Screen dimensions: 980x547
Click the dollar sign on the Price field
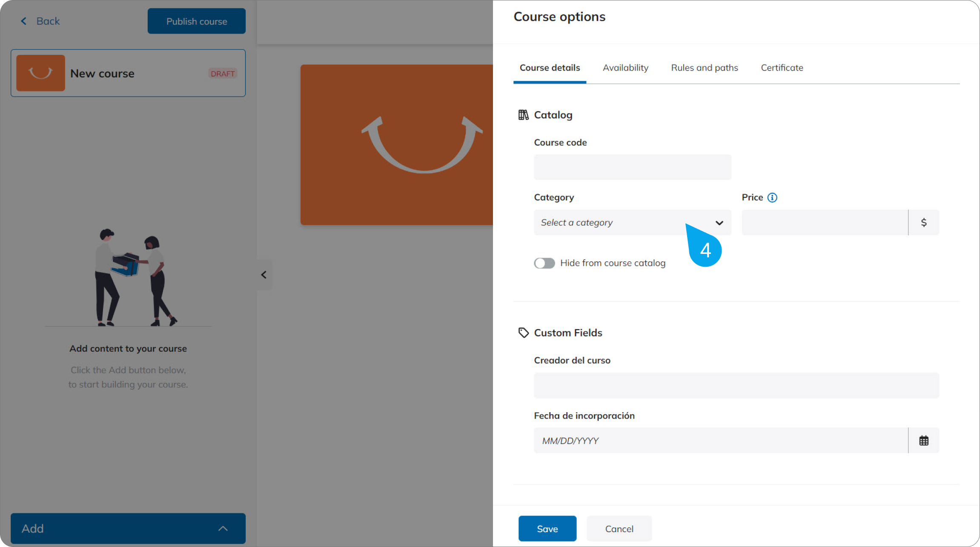pos(924,222)
